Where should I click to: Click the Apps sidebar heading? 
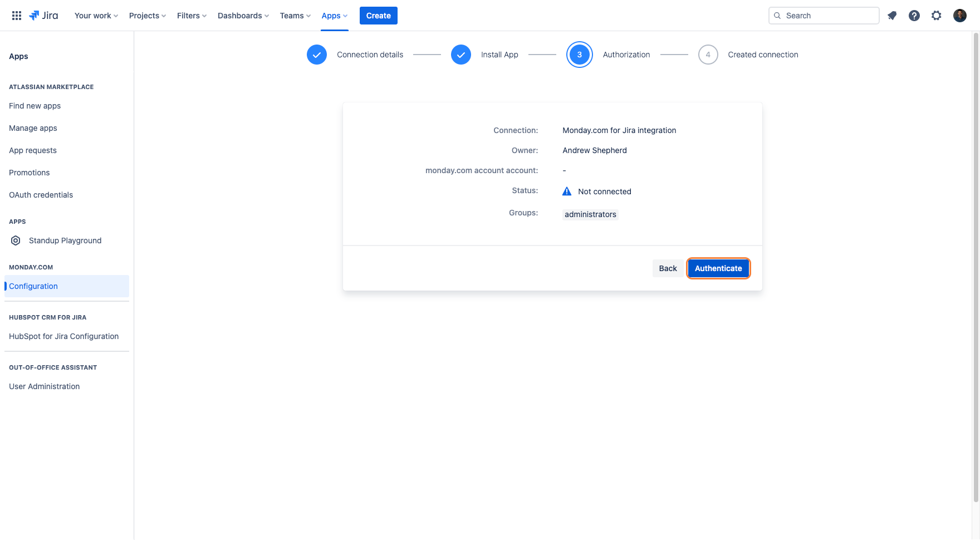click(18, 56)
